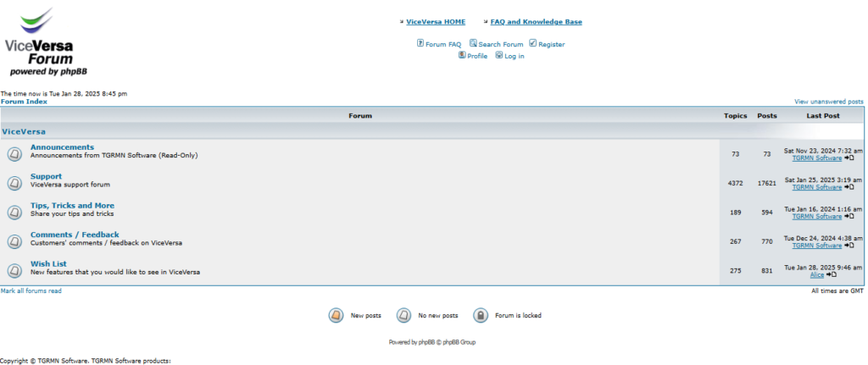The width and height of the screenshot is (868, 365).
Task: Click the Forum FAQ icon
Action: click(x=420, y=43)
